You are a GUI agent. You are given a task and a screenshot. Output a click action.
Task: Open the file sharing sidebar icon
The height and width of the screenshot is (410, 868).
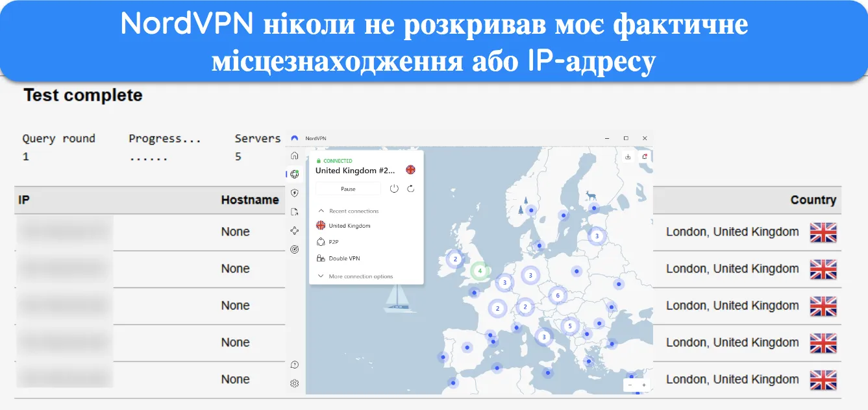coord(295,211)
